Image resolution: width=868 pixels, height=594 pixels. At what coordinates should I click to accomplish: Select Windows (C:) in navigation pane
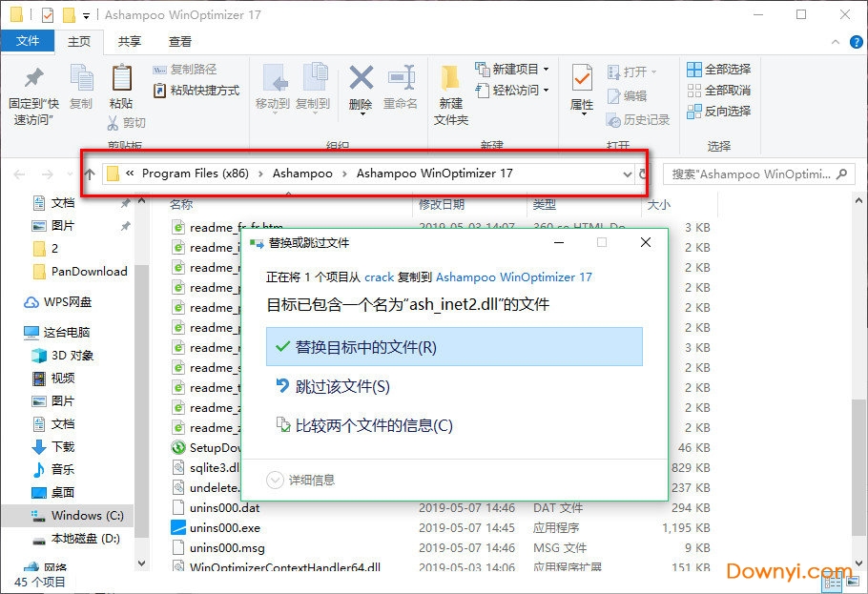87,516
